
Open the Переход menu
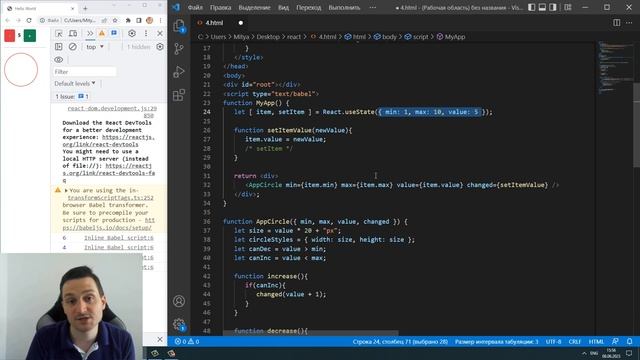[x=309, y=7]
